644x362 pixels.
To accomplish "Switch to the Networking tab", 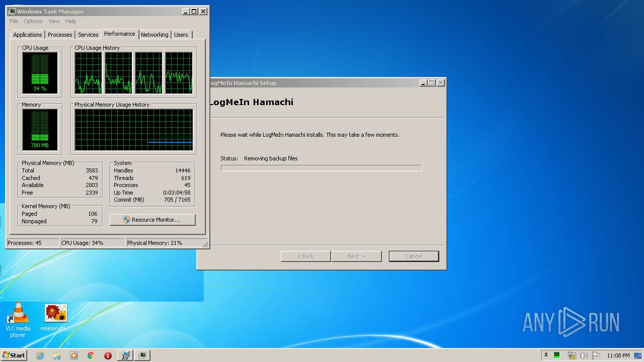I will coord(154,35).
